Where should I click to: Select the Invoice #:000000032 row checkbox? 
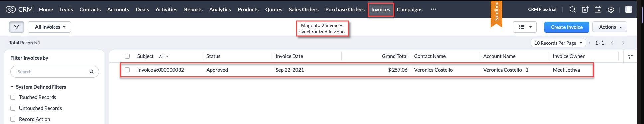coord(127,70)
